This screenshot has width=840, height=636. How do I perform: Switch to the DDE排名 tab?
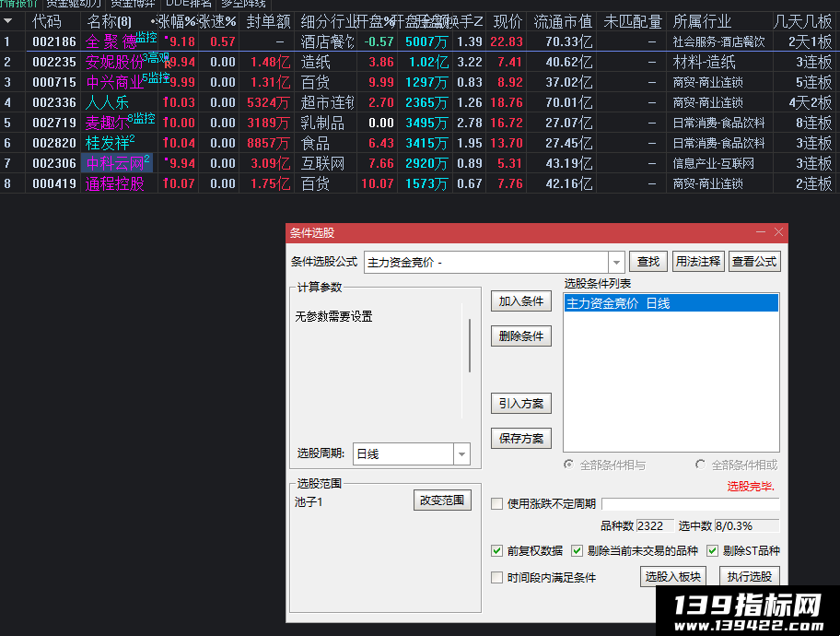(x=189, y=4)
